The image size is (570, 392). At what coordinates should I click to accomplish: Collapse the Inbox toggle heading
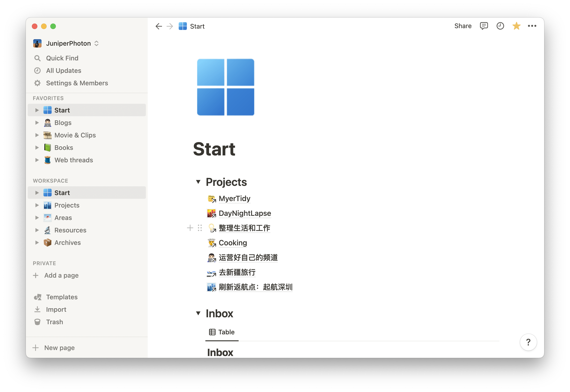coord(198,313)
